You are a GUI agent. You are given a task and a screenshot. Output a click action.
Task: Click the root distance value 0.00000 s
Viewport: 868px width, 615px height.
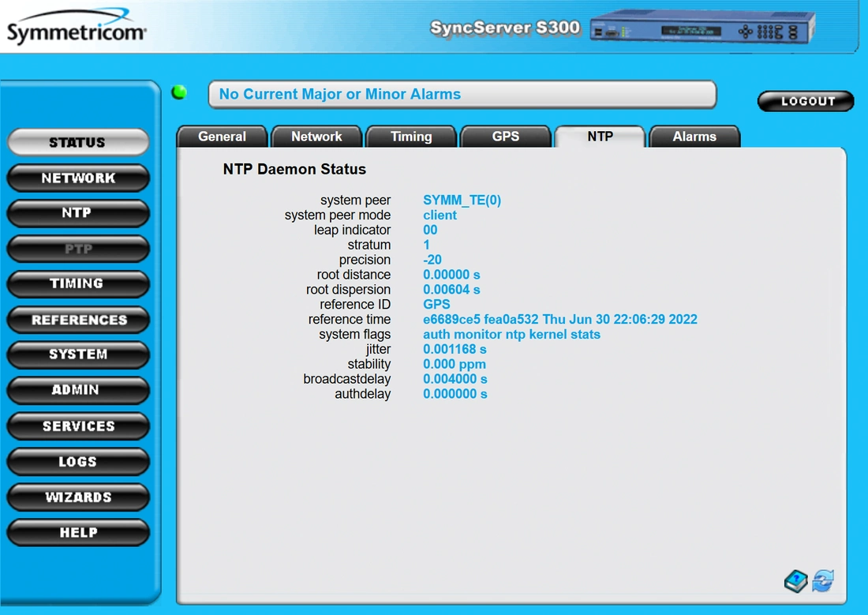[451, 275]
